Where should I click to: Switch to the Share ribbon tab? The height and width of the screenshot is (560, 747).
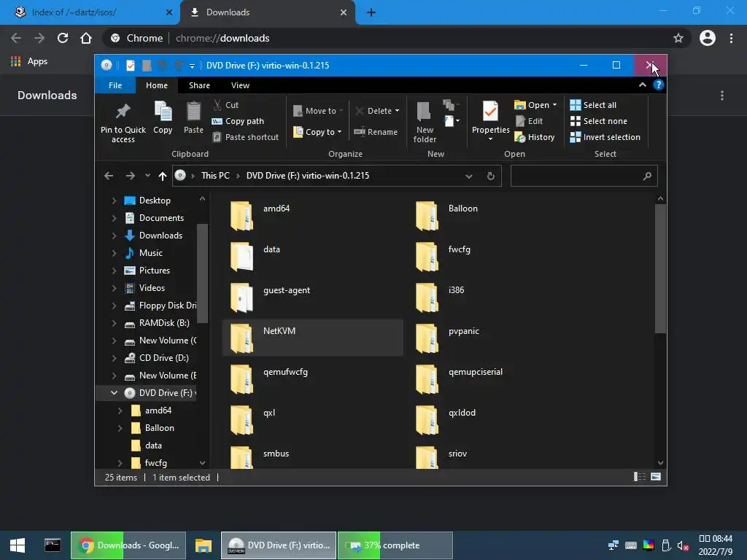199,85
